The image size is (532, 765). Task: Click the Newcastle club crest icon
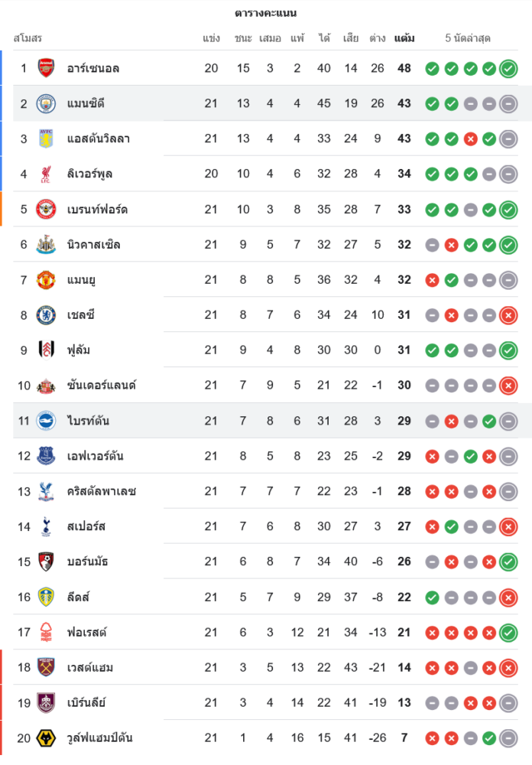[x=47, y=245]
